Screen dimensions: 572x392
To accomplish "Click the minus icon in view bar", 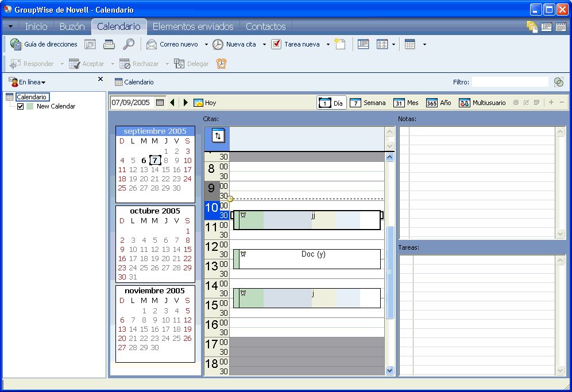I will tap(562, 103).
